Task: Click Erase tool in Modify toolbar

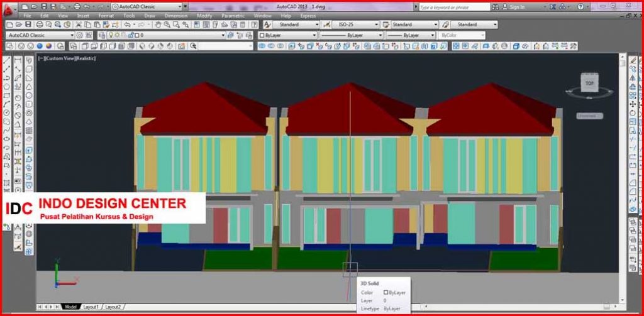Action: [x=633, y=60]
